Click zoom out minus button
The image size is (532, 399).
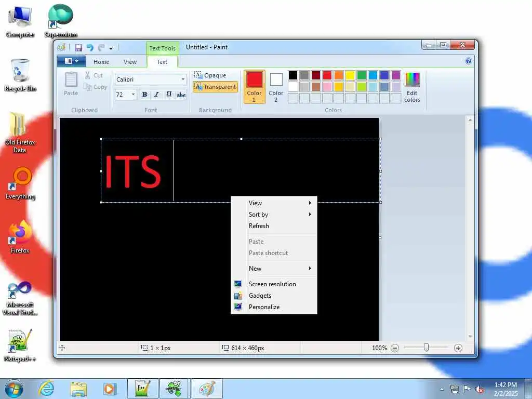click(395, 348)
